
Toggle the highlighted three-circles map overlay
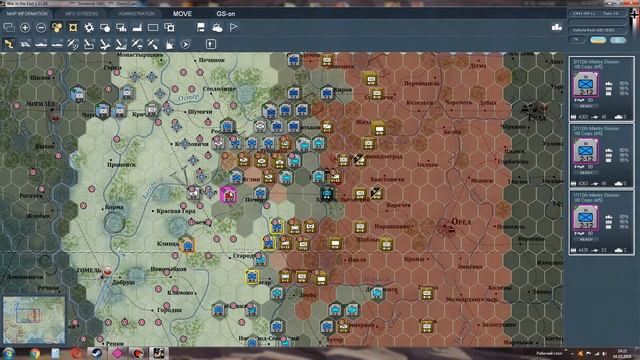[57, 27]
